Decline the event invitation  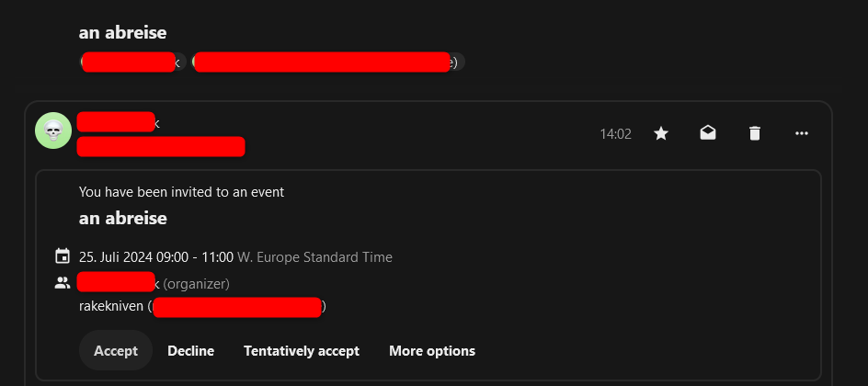190,350
